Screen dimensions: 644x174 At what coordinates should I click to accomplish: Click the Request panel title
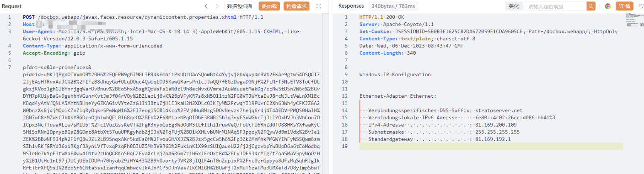pyautogui.click(x=11, y=6)
